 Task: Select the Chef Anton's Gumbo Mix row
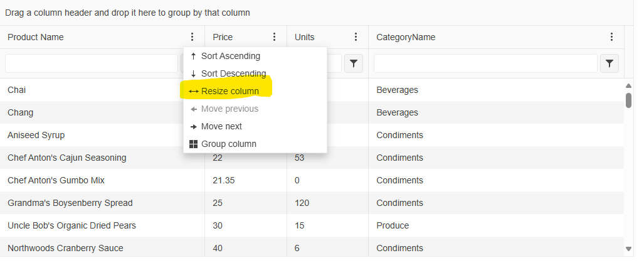(x=56, y=181)
